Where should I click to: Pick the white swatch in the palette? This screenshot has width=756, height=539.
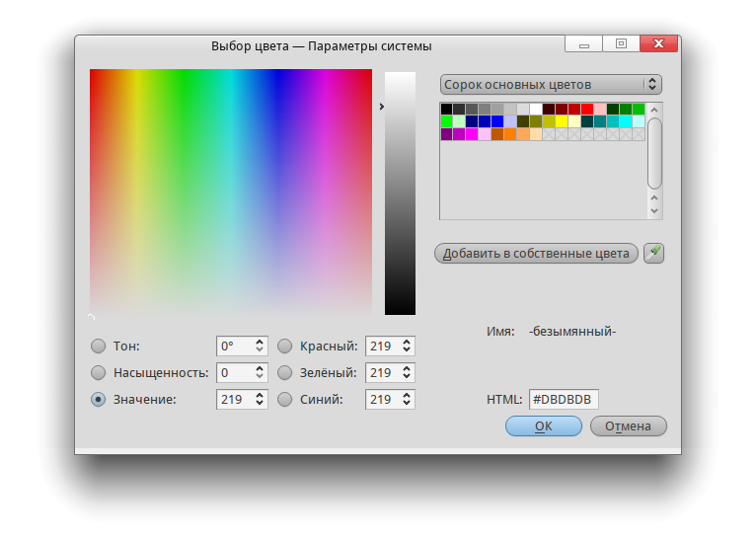536,109
